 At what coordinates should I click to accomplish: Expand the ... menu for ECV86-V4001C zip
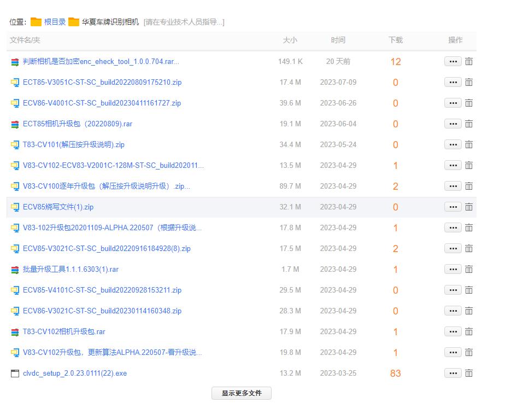coord(453,103)
